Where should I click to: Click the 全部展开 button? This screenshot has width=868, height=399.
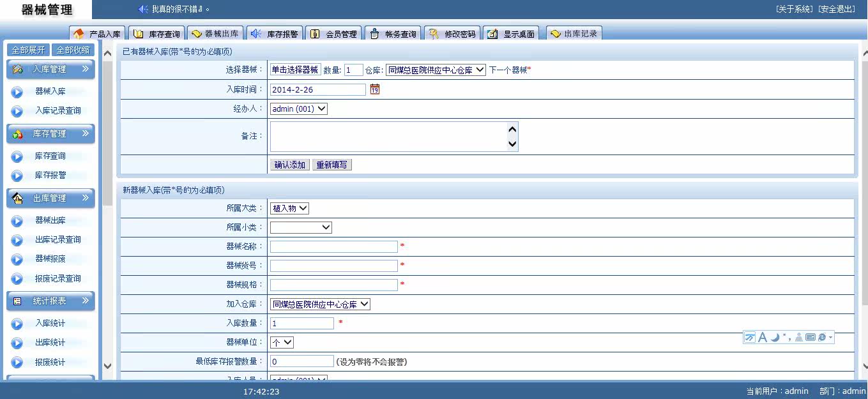click(x=29, y=50)
